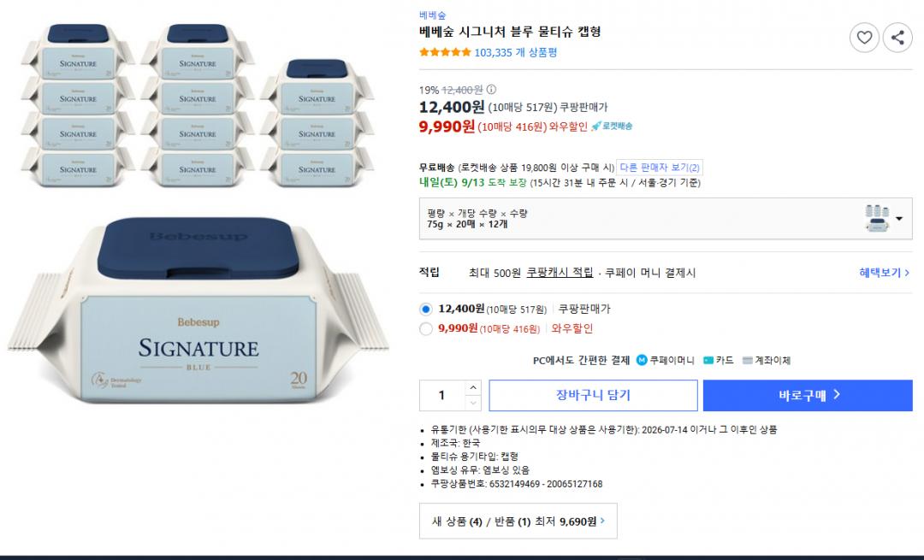Decrease quantity with the down arrow
Viewport: 924px width, 560px height.
click(x=472, y=403)
